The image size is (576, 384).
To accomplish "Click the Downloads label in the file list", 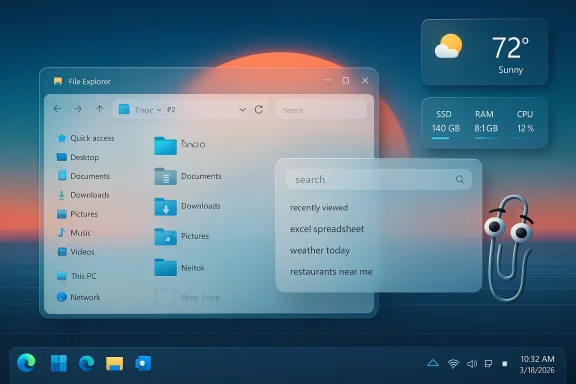I will [201, 206].
